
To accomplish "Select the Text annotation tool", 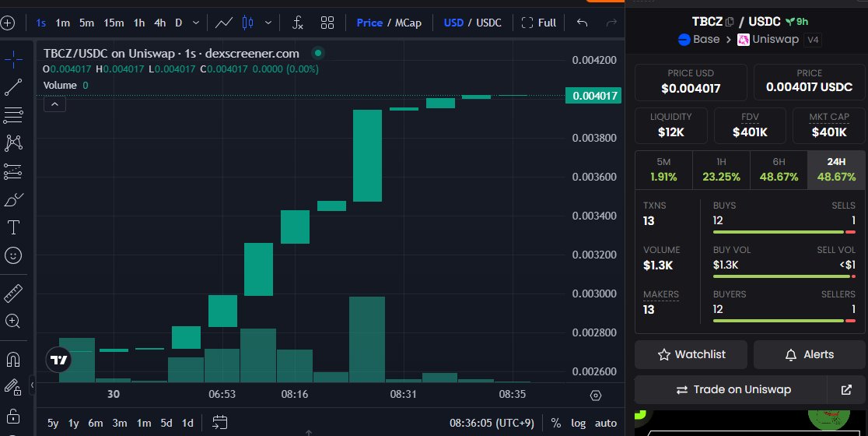I will [13, 227].
